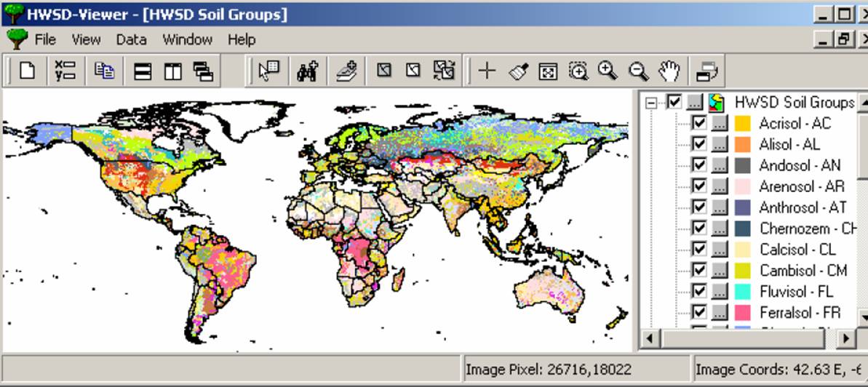Click the Ferralsol pink color swatch
The image size is (868, 387).
(742, 313)
